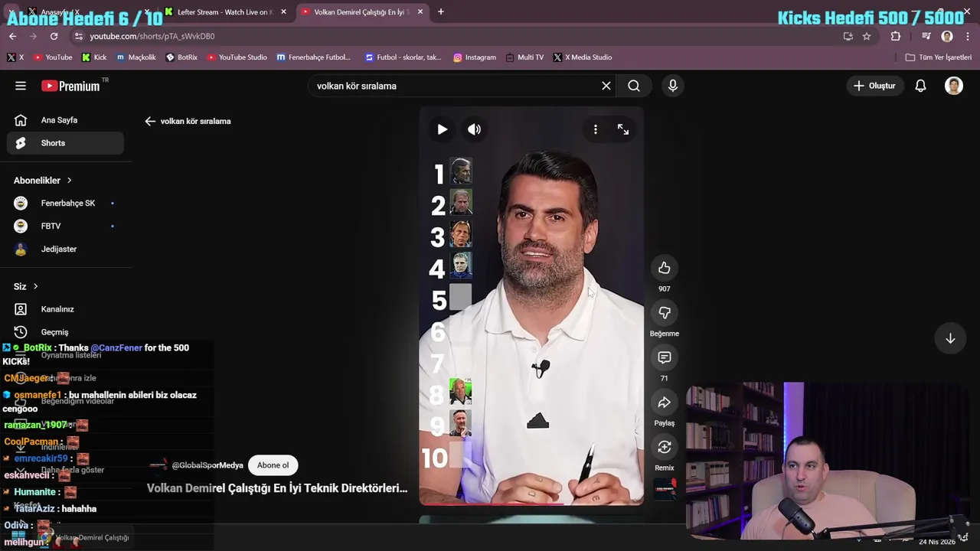Open the sound thumbnail below Remix
Screen dimensions: 980x551
click(665, 488)
